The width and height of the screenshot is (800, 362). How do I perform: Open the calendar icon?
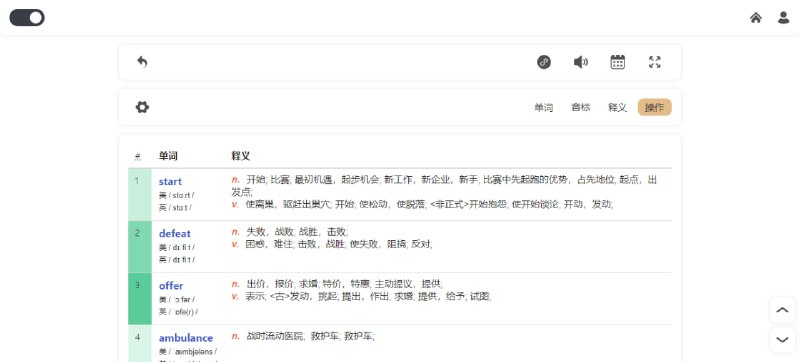tap(618, 62)
